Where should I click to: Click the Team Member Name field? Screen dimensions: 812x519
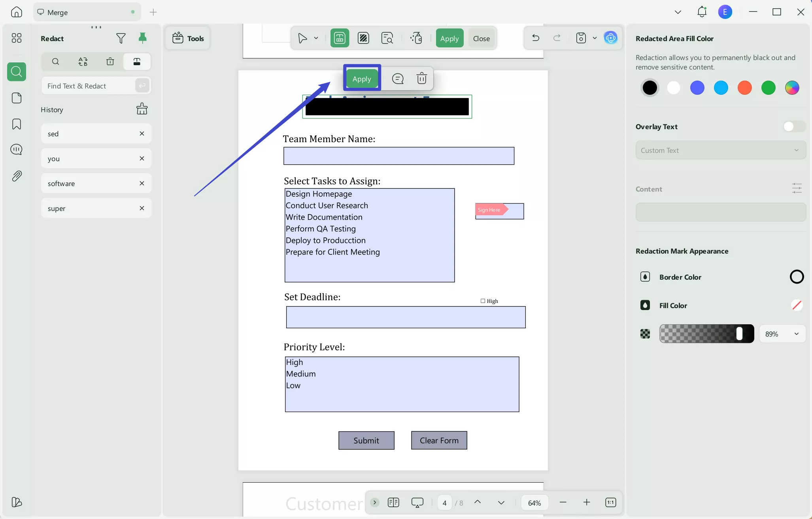[399, 156]
